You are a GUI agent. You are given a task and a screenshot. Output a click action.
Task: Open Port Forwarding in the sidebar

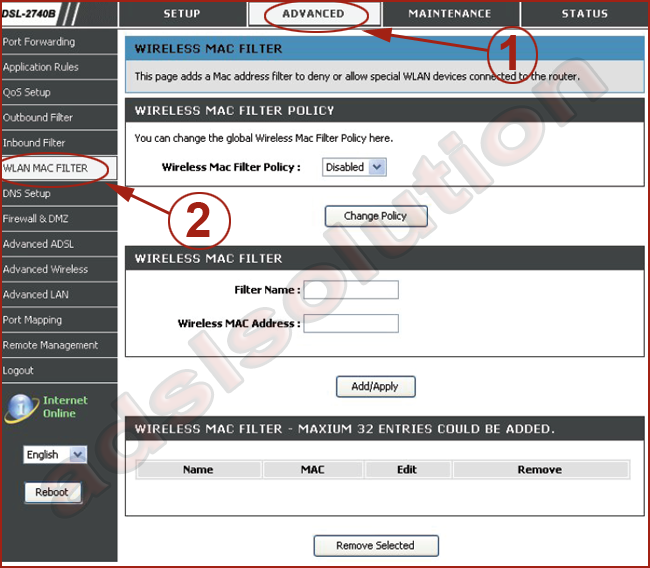39,42
